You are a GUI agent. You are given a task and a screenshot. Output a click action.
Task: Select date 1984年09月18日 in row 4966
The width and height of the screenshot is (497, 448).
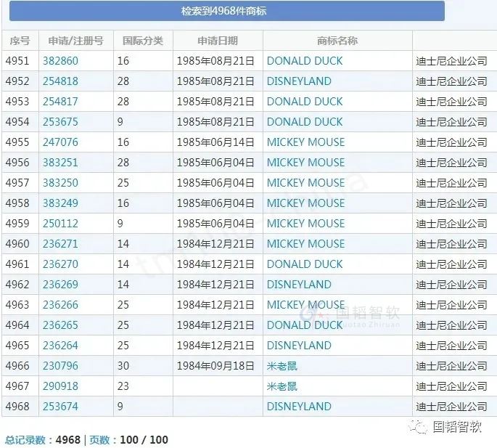tap(215, 365)
